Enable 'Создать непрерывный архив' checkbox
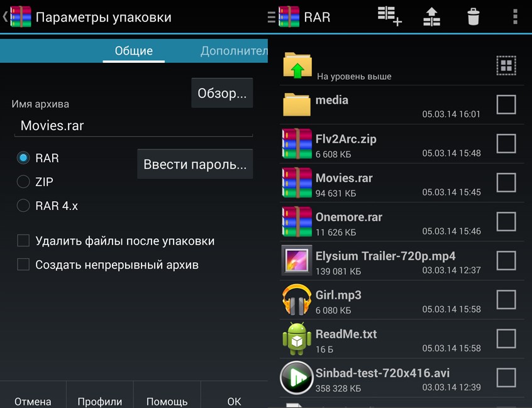 coord(23,265)
